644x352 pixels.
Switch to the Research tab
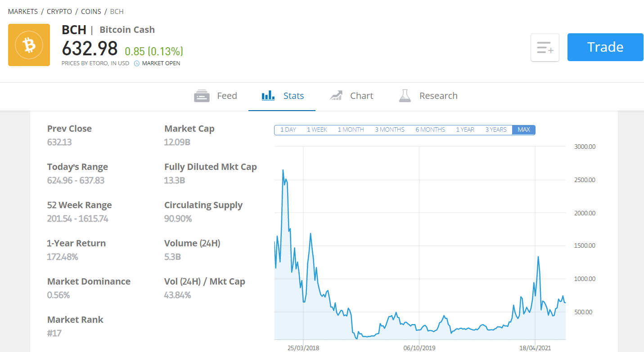[428, 96]
